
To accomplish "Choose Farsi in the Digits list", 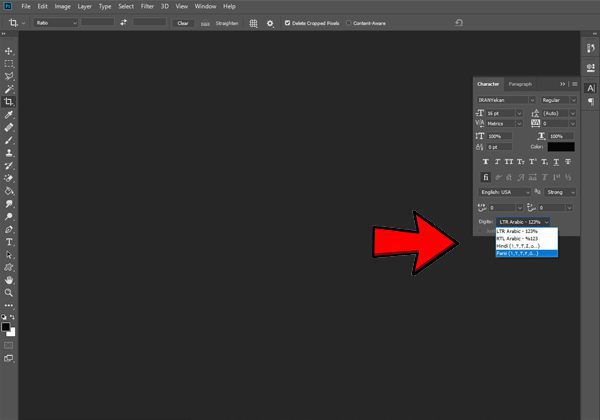I will (x=527, y=253).
